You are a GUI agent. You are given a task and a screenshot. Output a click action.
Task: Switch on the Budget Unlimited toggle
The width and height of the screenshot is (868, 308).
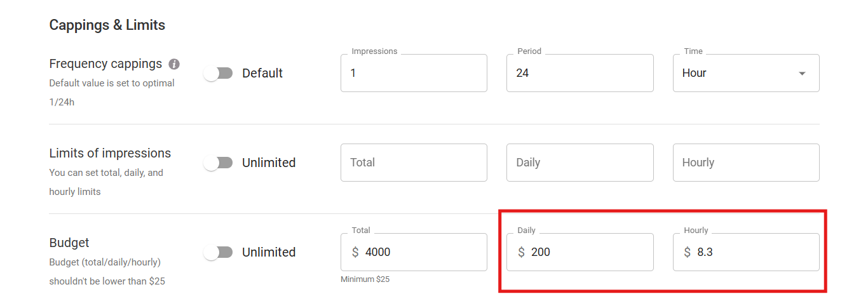click(x=219, y=253)
